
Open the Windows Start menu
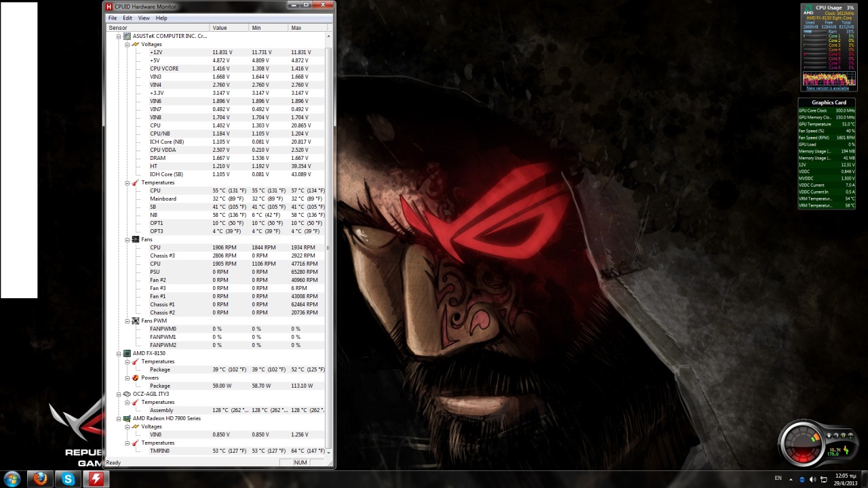pyautogui.click(x=12, y=479)
